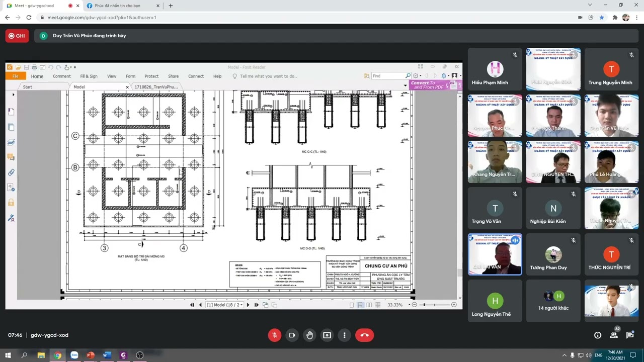This screenshot has height=362, width=644.
Task: Click Tell me what you want to do field
Action: tap(268, 76)
